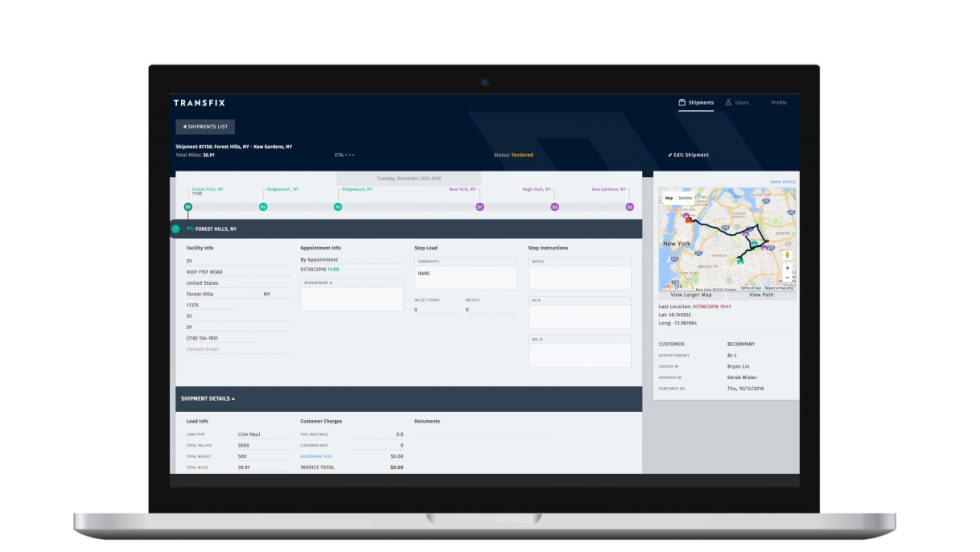This screenshot has height=552, width=980.
Task: Click the first green P1 stop marker
Action: pyautogui.click(x=187, y=207)
